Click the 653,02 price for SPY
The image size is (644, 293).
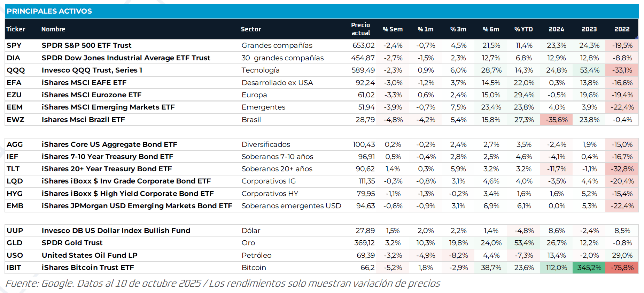[363, 45]
